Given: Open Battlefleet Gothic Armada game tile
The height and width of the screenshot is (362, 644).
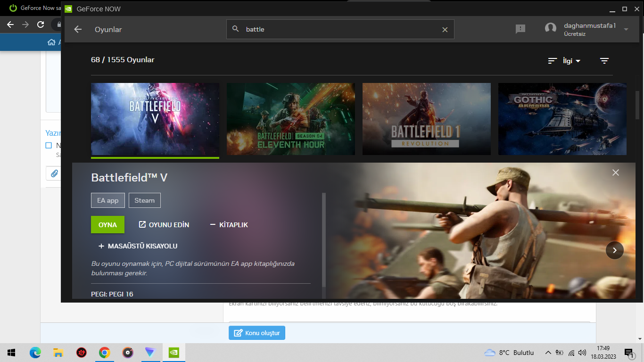Looking at the screenshot, I should pos(562,119).
